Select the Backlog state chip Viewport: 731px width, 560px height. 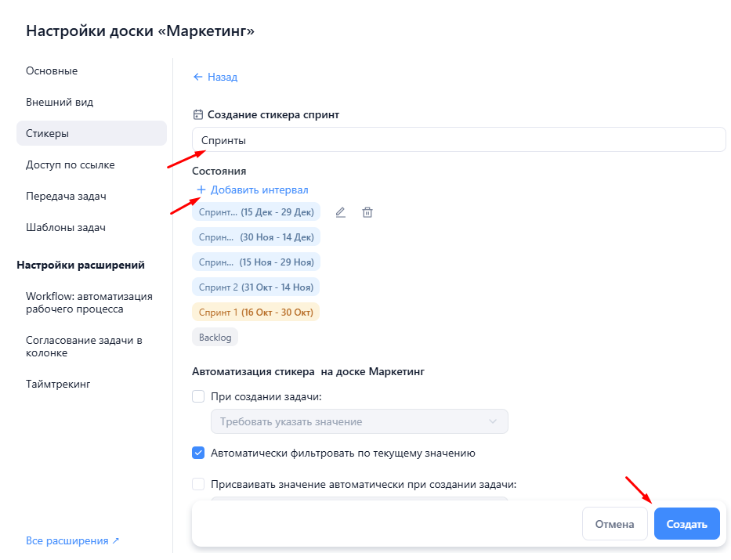(x=215, y=337)
